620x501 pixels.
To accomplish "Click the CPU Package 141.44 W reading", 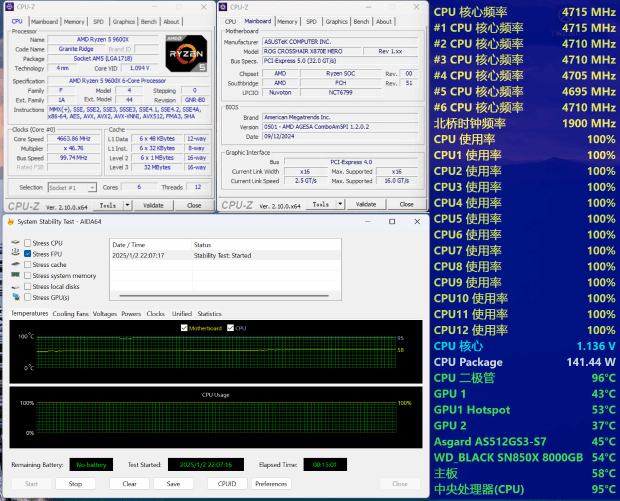I will coord(524,362).
